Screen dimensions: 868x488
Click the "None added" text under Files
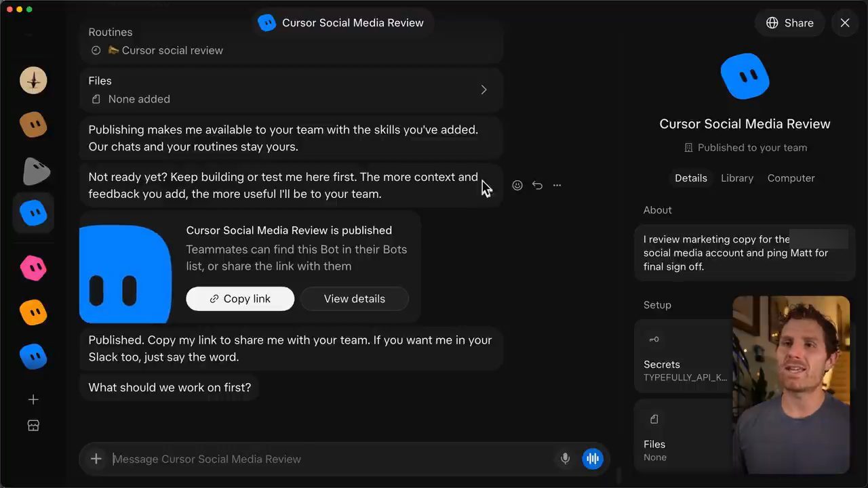coord(139,99)
